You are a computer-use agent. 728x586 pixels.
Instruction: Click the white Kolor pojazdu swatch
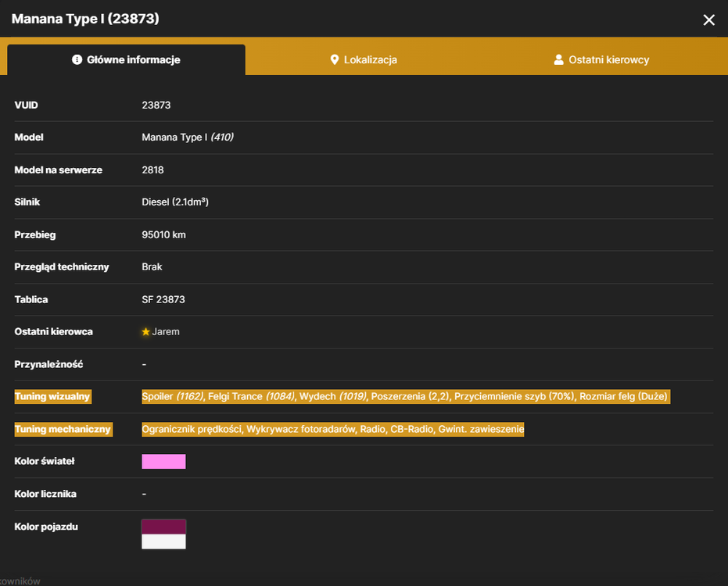pos(163,542)
